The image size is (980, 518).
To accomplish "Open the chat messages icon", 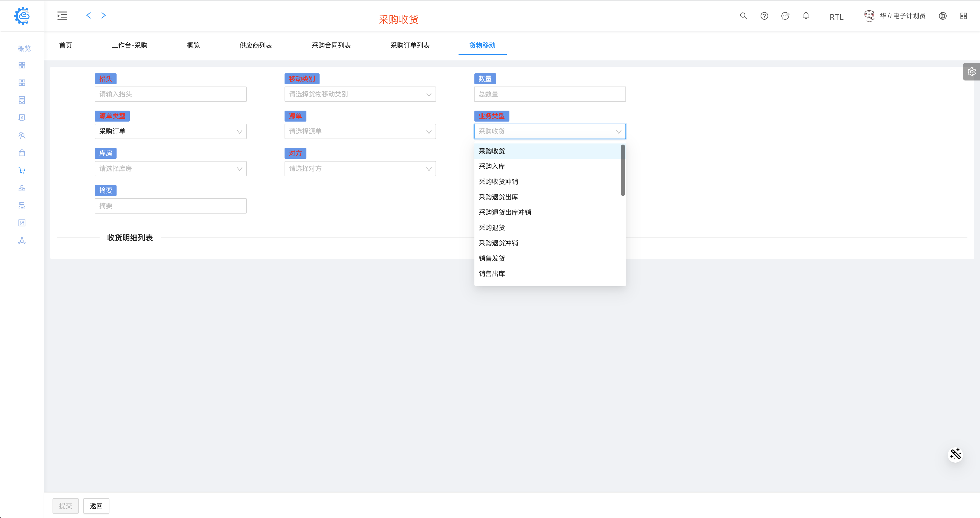I will coord(785,16).
